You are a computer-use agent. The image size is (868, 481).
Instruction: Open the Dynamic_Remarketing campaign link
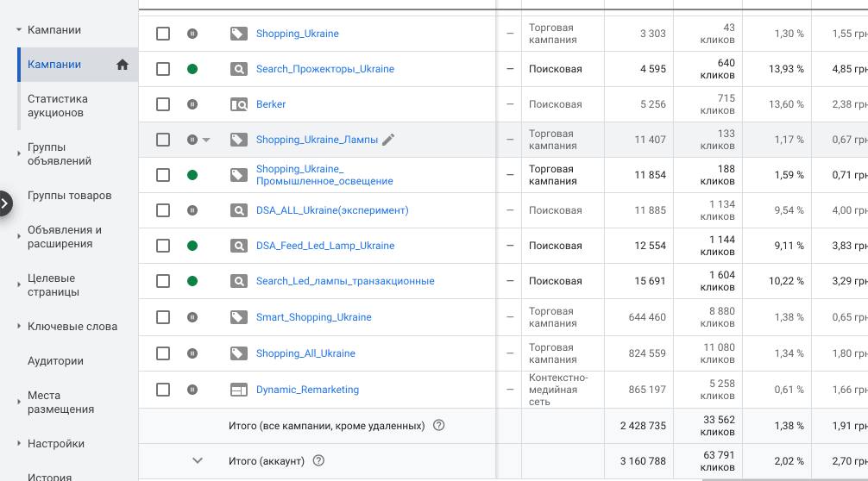click(307, 390)
